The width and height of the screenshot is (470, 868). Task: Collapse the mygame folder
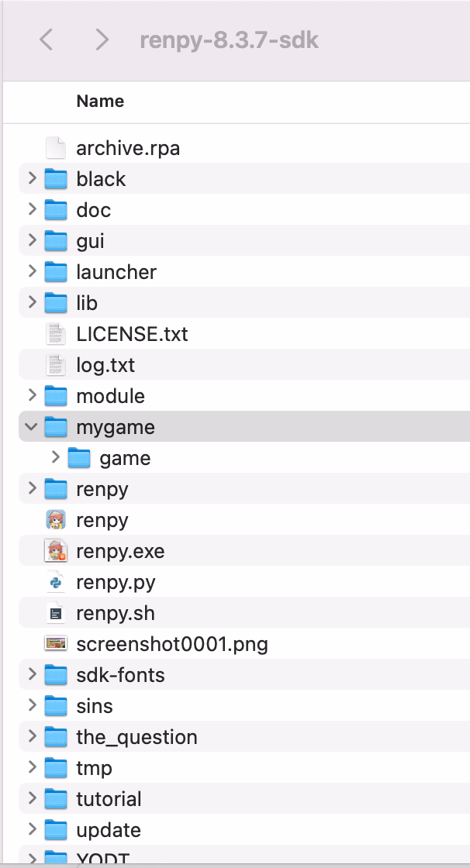point(32,427)
